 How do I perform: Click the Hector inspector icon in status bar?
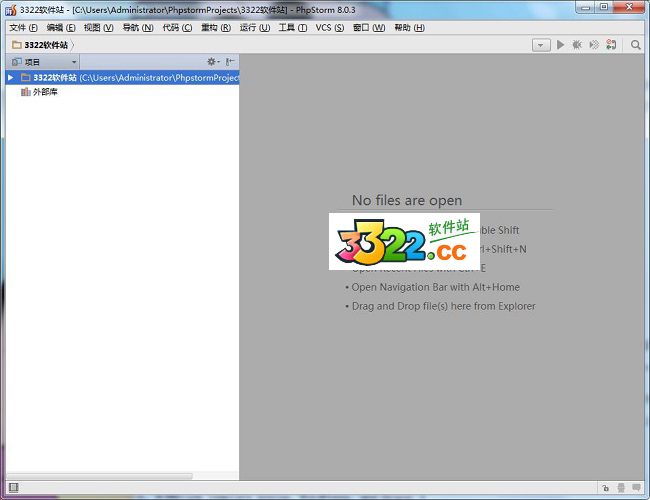tap(621, 488)
